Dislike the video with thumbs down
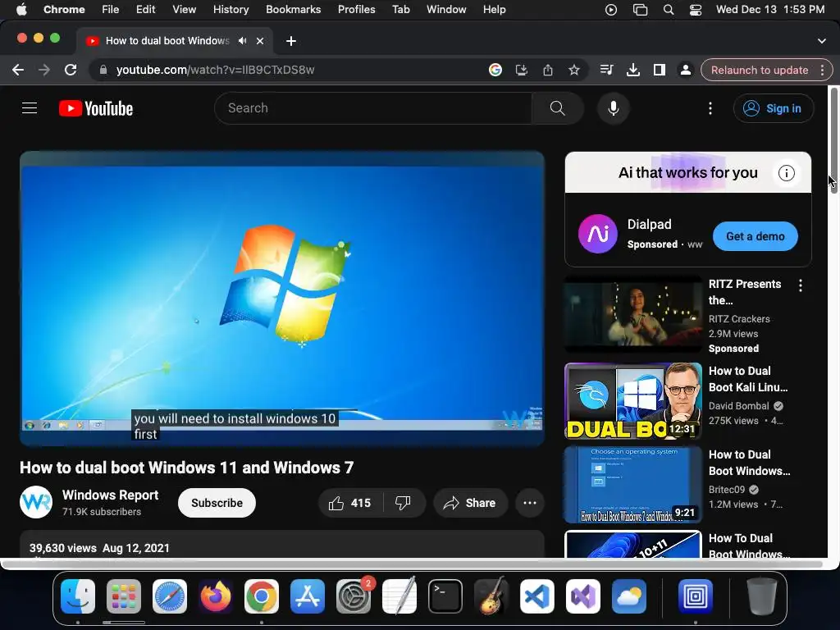The height and width of the screenshot is (630, 840). coord(403,503)
